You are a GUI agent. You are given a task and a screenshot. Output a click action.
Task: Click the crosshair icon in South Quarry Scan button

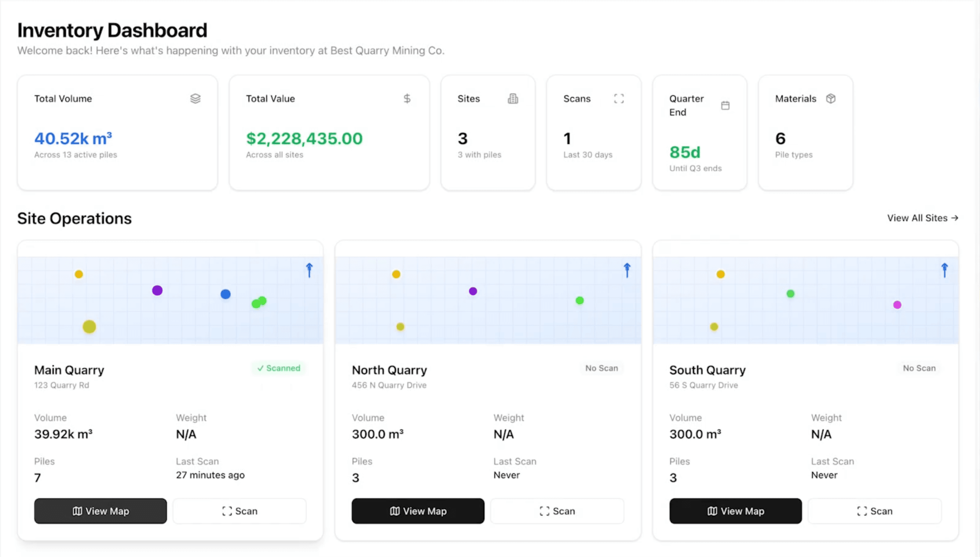click(862, 511)
